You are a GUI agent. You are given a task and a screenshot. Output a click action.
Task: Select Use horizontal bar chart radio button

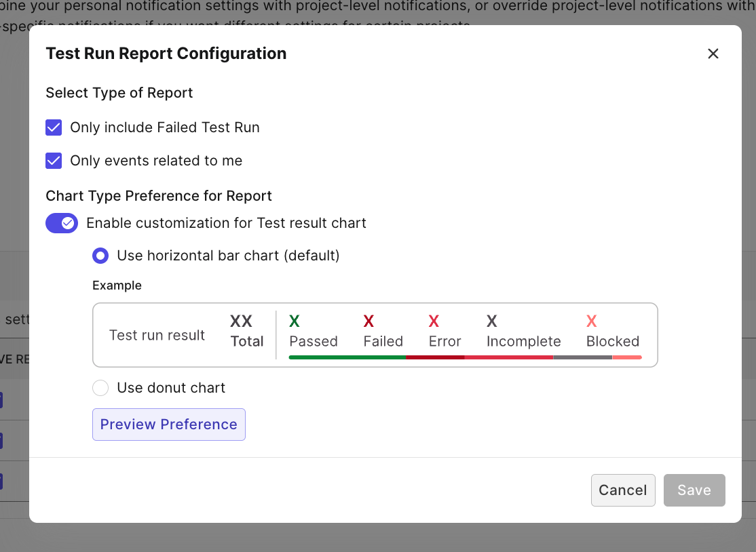click(x=100, y=256)
